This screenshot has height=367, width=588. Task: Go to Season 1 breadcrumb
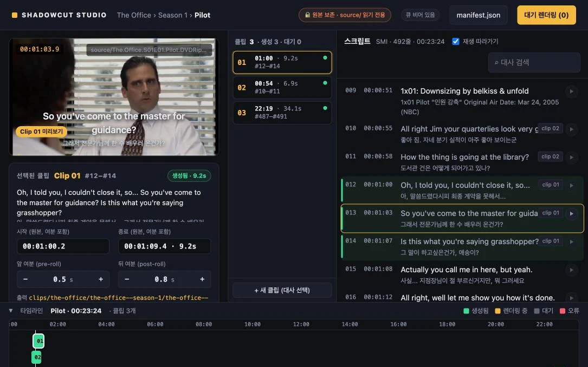point(172,15)
